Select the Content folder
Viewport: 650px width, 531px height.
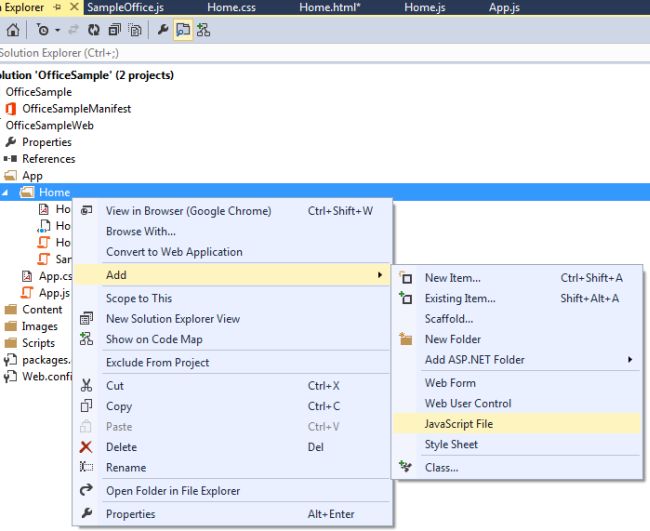click(42, 310)
